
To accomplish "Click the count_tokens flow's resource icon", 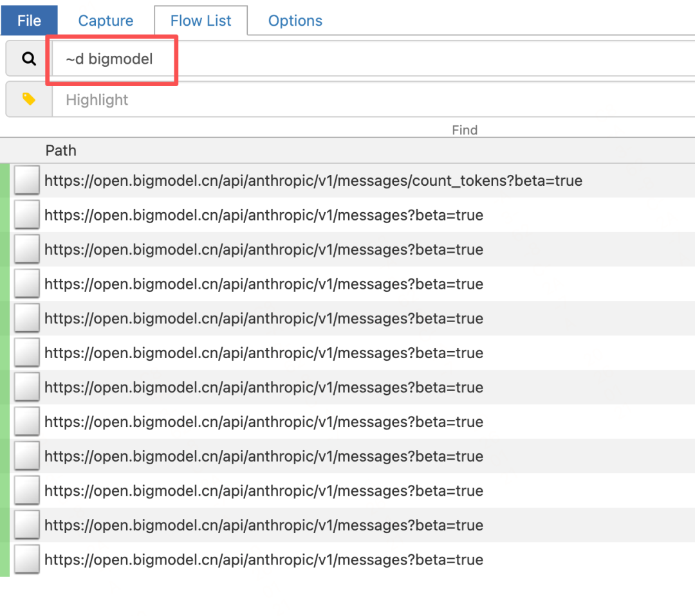I will tap(27, 181).
